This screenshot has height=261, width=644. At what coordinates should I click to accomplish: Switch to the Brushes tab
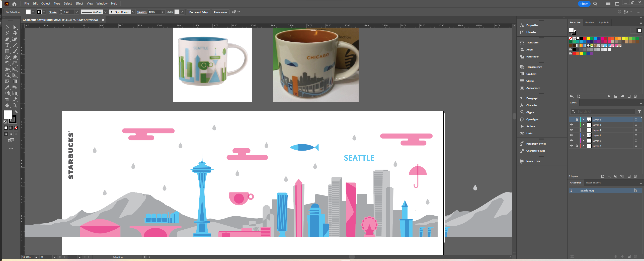coord(590,23)
